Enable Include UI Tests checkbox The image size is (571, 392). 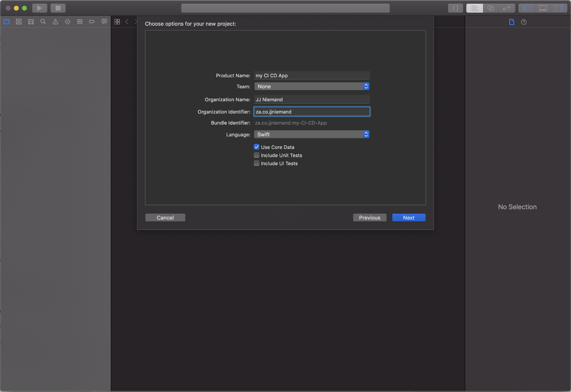[257, 163]
